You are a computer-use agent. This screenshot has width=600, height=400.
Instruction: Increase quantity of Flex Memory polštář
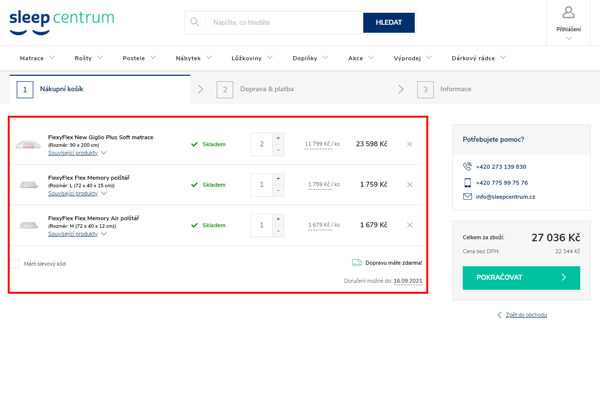(278, 178)
